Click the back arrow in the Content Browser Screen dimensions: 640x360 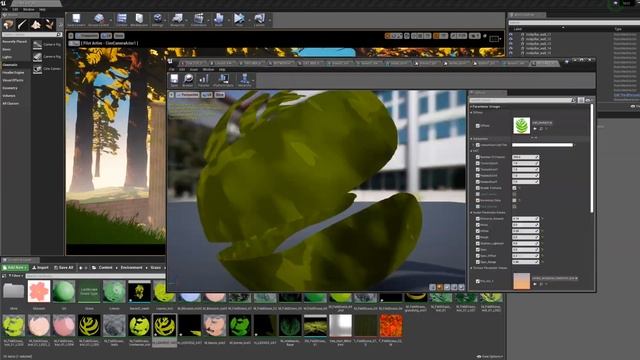pyautogui.click(x=80, y=268)
